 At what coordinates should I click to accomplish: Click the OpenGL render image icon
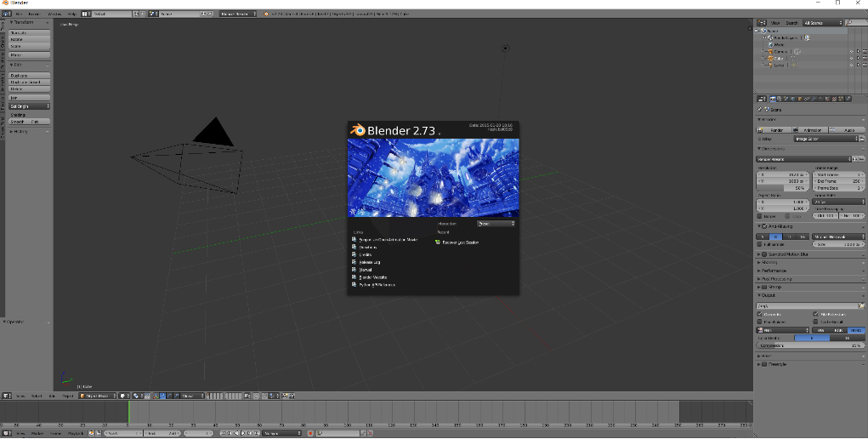pos(285,396)
